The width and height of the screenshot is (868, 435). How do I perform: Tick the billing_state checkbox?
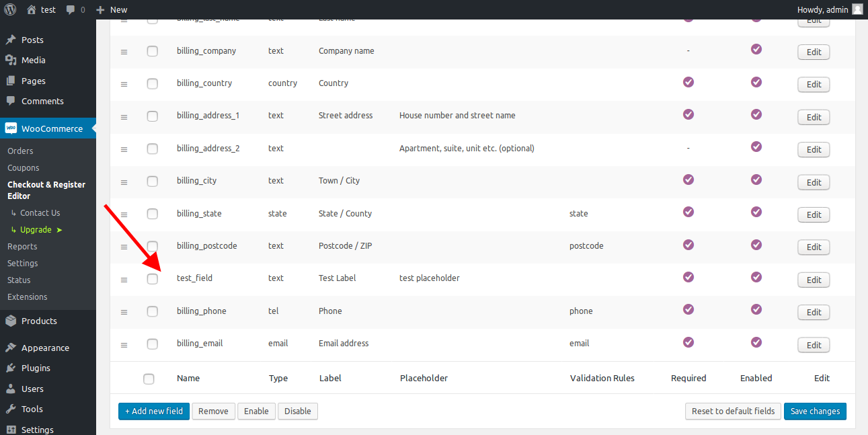pyautogui.click(x=153, y=214)
